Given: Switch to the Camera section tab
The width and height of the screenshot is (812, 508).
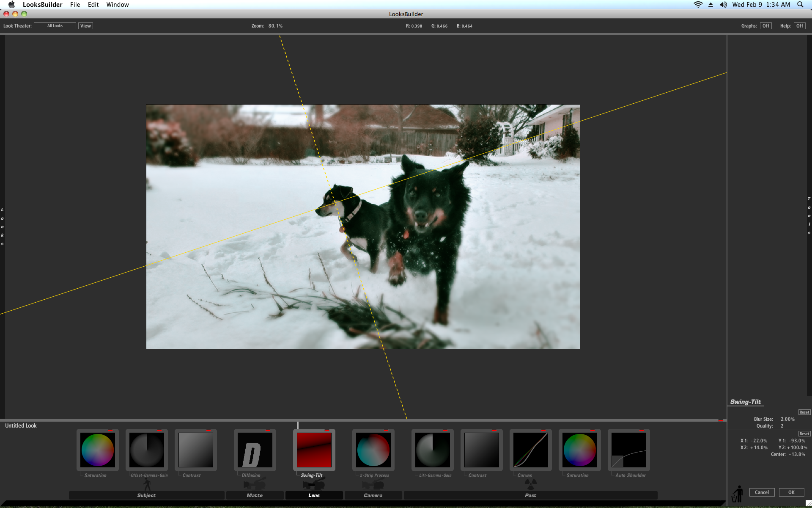Looking at the screenshot, I should (373, 495).
